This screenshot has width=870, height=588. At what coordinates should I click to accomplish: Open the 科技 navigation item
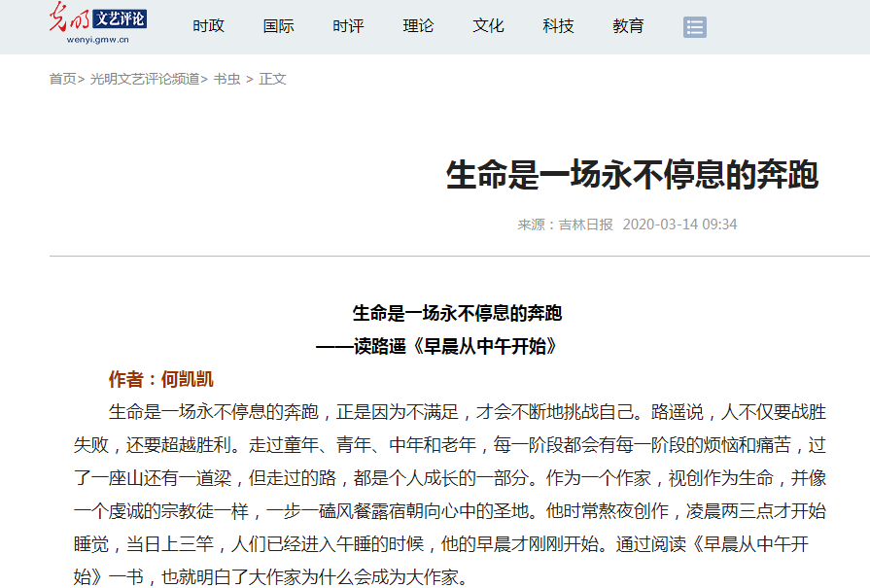558,26
